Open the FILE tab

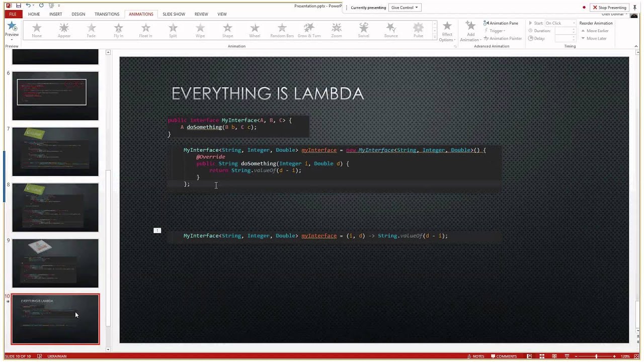(13, 14)
